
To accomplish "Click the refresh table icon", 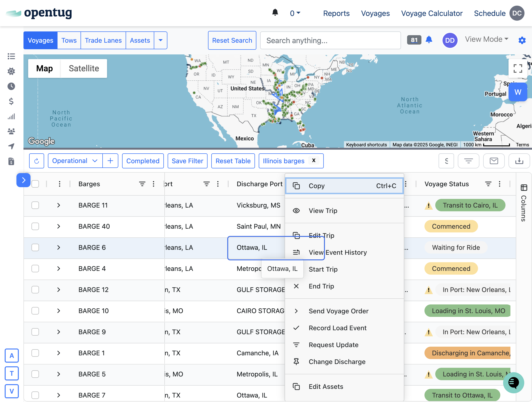I will coord(37,161).
